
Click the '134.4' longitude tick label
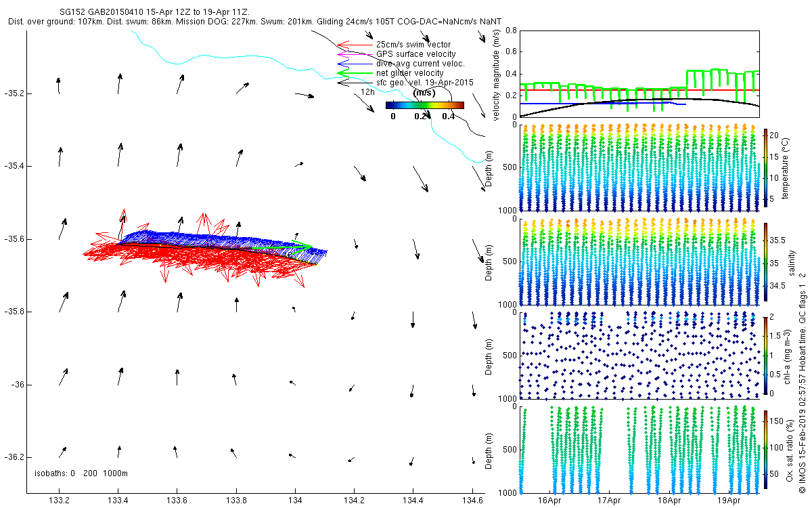coord(413,501)
